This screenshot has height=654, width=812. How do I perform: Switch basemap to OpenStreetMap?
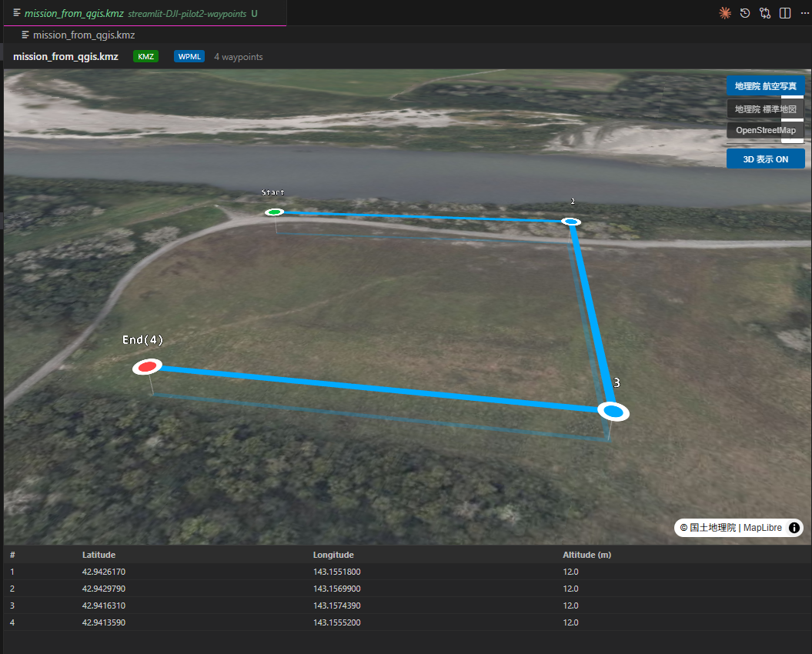[765, 130]
